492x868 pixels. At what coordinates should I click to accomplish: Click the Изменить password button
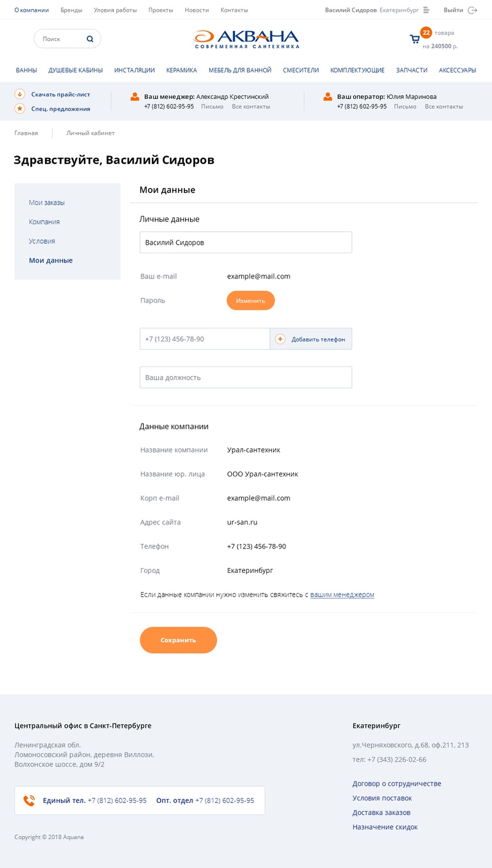(x=250, y=301)
